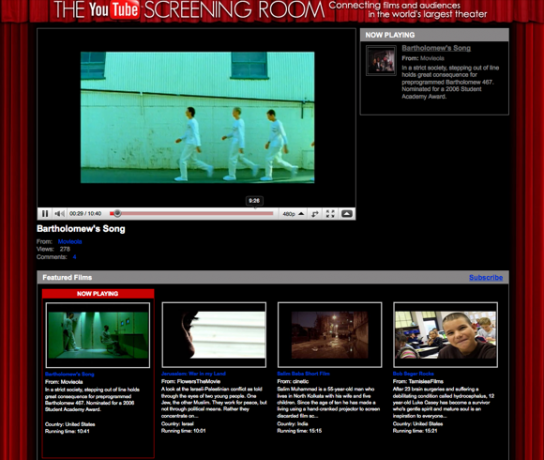Select the smiling boy film thumbnail

pyautogui.click(x=445, y=335)
